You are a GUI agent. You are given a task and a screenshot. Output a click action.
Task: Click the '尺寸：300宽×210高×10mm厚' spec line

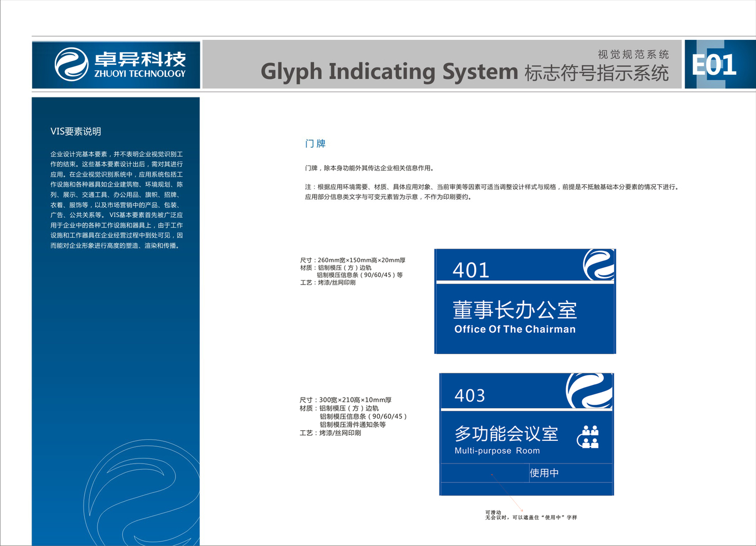(345, 400)
